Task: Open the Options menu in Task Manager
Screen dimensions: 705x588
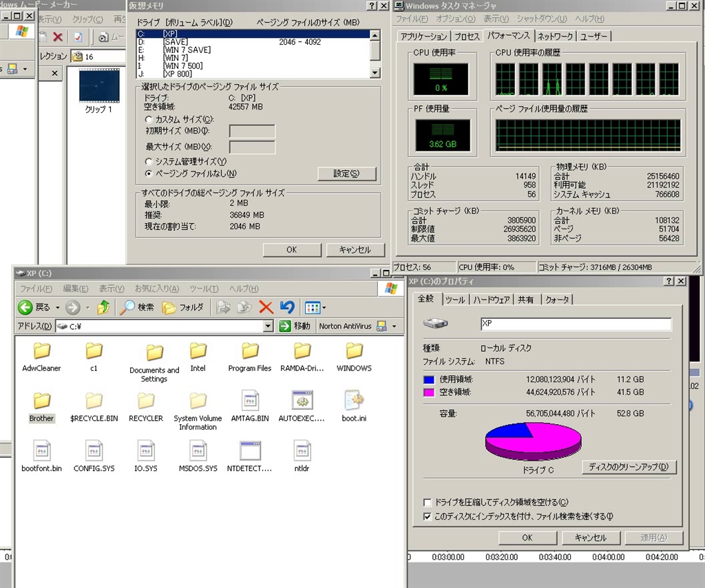Action: 455,19
